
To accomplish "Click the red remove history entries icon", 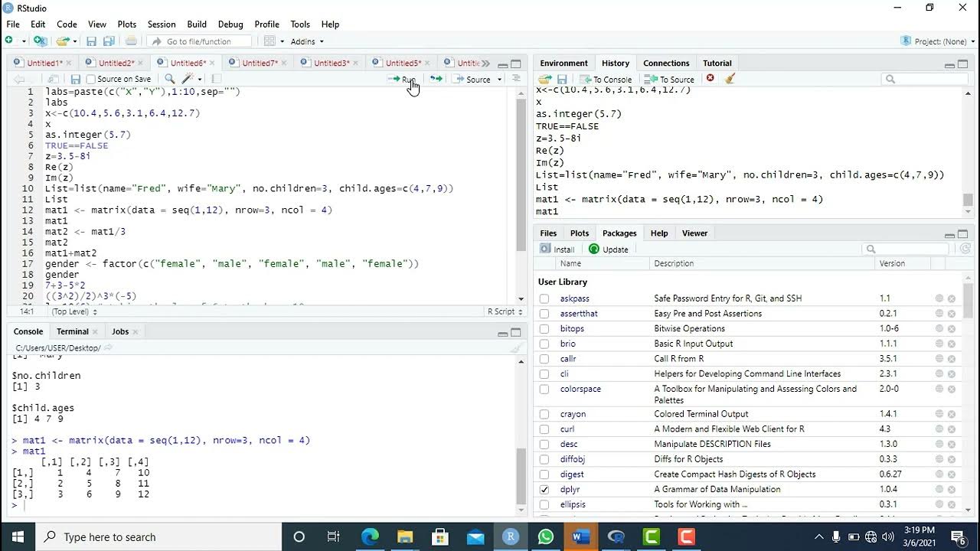I will point(710,78).
